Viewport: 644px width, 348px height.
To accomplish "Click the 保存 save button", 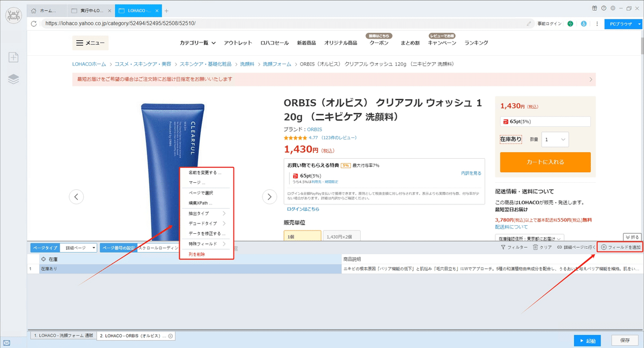I will coord(625,340).
